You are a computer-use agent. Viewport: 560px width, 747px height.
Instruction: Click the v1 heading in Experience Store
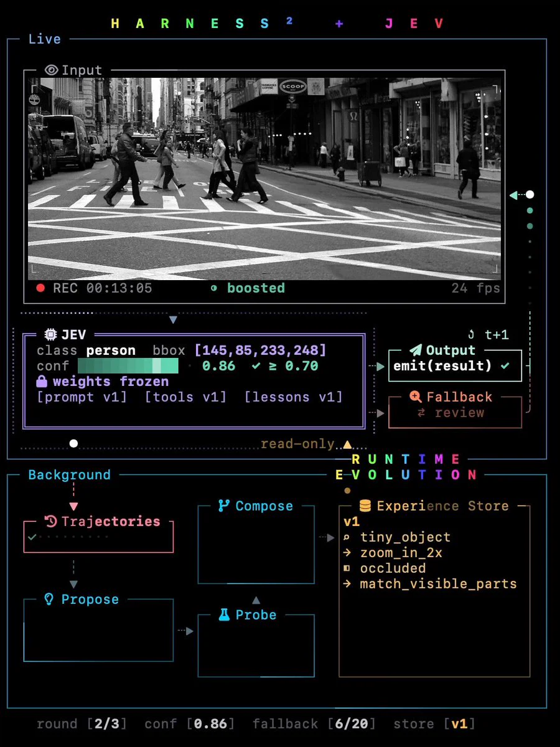352,522
